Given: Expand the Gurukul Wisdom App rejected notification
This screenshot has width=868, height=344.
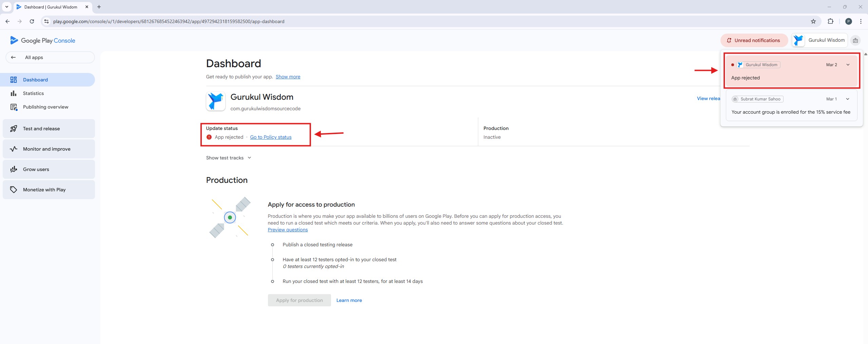Looking at the screenshot, I should click(x=848, y=65).
